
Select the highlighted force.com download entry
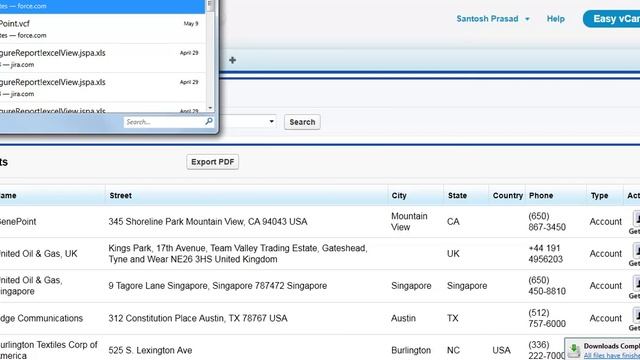click(102, 6)
